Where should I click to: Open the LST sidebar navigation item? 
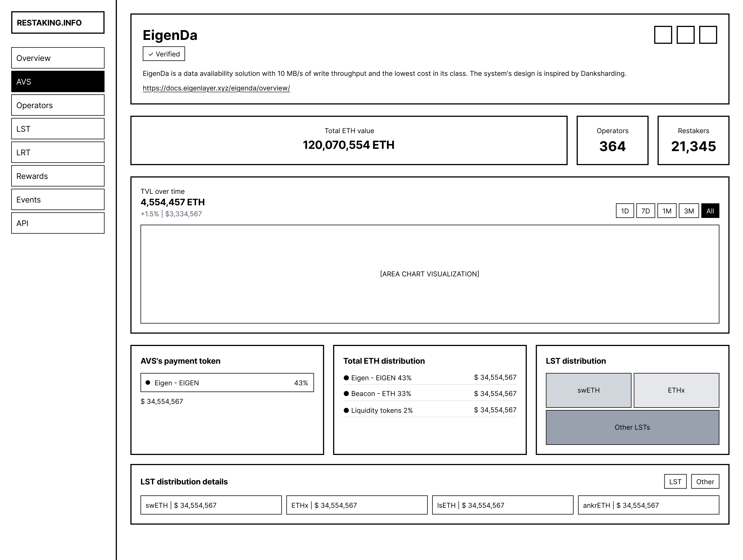[x=58, y=129]
